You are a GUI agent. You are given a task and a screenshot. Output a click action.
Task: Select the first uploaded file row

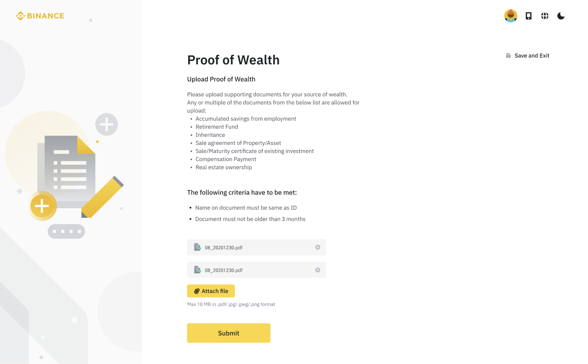coord(256,247)
